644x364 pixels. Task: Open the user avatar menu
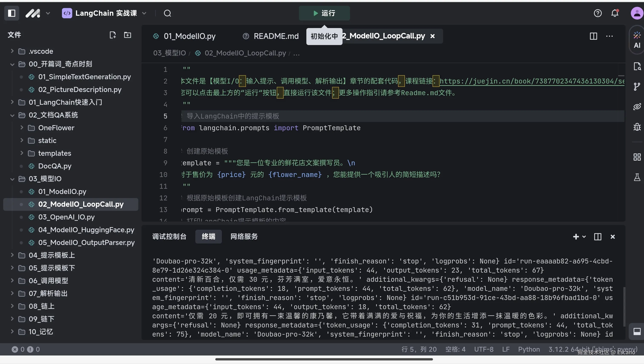coord(637,13)
